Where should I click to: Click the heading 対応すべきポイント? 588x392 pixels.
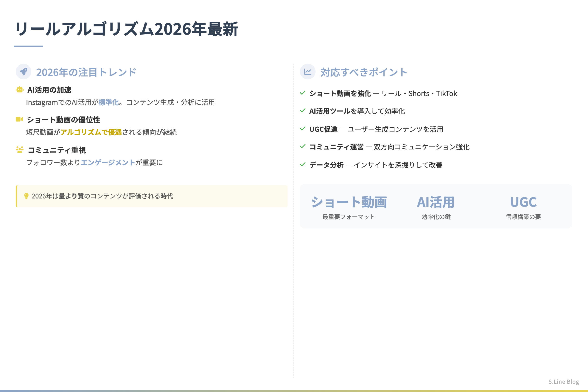coord(364,72)
